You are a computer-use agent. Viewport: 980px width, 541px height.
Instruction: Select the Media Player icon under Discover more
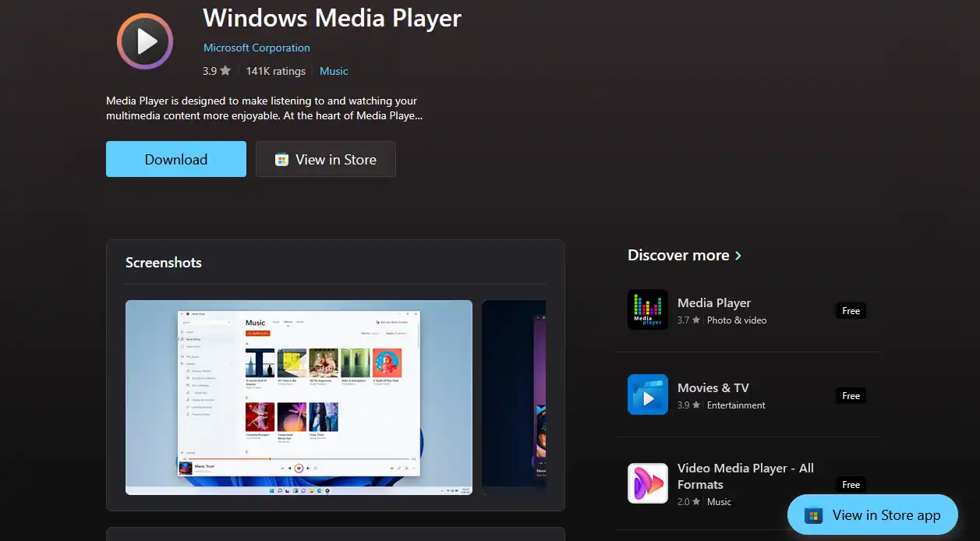[647, 309]
